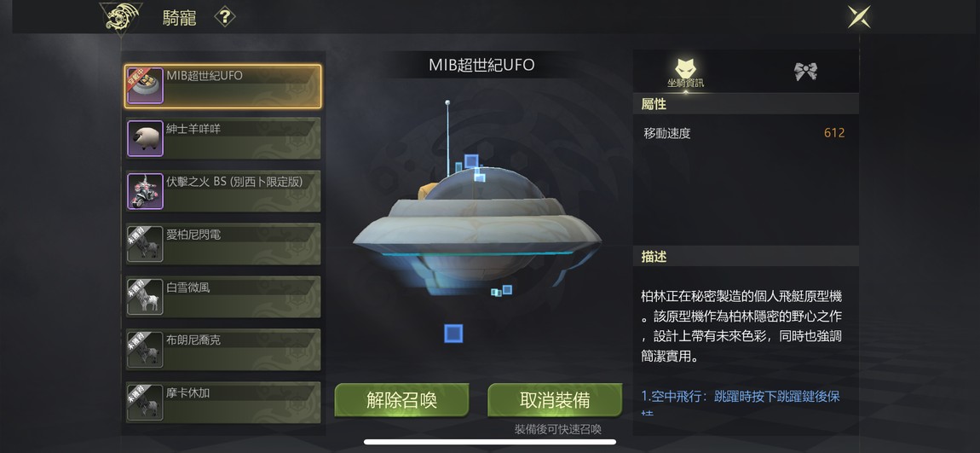Select the 摩卡休加 list entry
980x453 pixels.
(223, 403)
